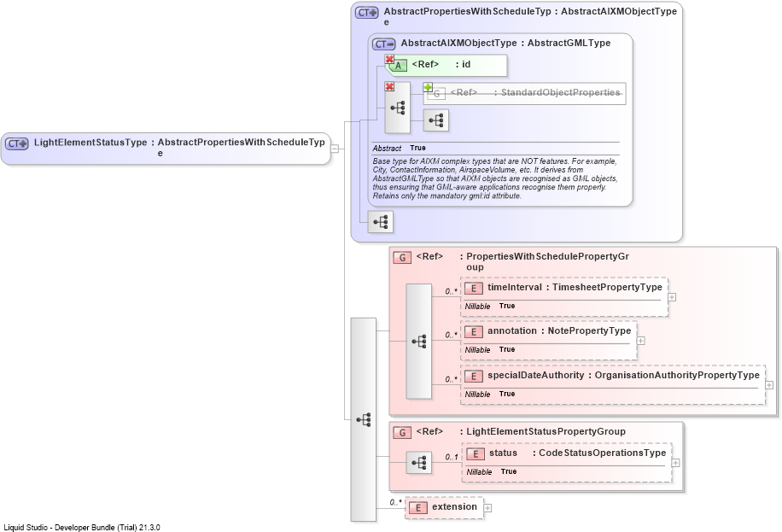Image resolution: width=782 pixels, height=532 pixels.
Task: Select LightElementStatusType label text
Action: 90,143
